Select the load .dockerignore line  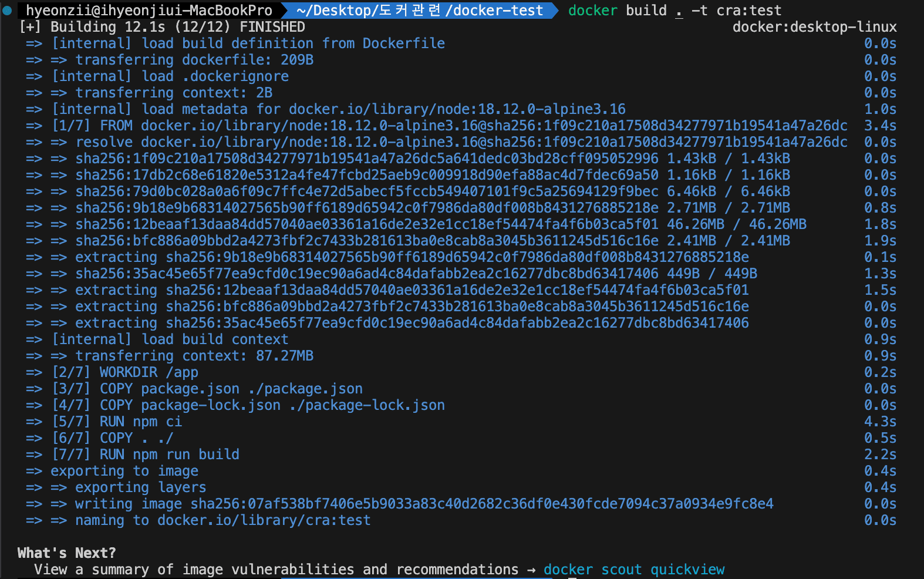click(x=170, y=76)
